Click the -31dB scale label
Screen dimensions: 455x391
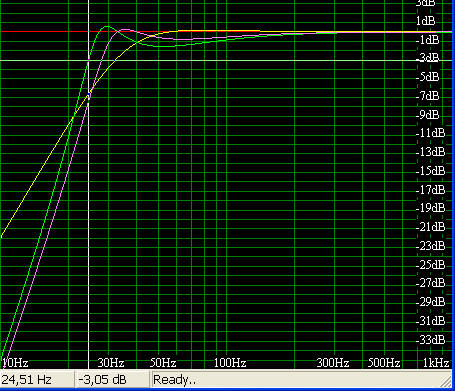[431, 321]
